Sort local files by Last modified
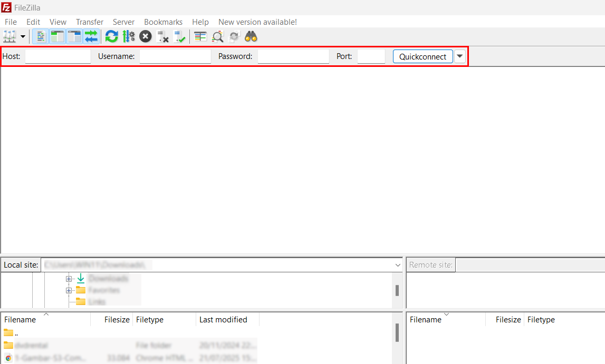This screenshot has width=605, height=364. 228,319
